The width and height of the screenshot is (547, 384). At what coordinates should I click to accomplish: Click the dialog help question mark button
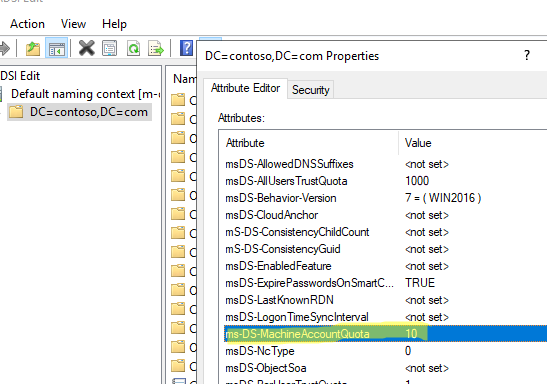tap(527, 55)
